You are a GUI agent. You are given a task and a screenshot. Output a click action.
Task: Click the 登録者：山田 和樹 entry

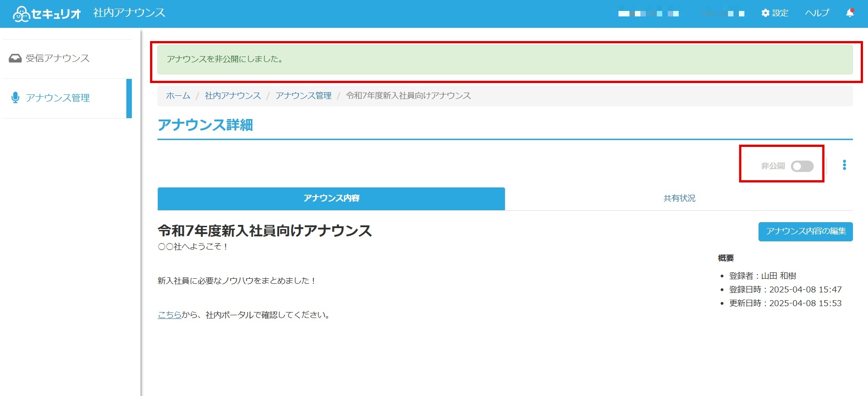(x=763, y=276)
